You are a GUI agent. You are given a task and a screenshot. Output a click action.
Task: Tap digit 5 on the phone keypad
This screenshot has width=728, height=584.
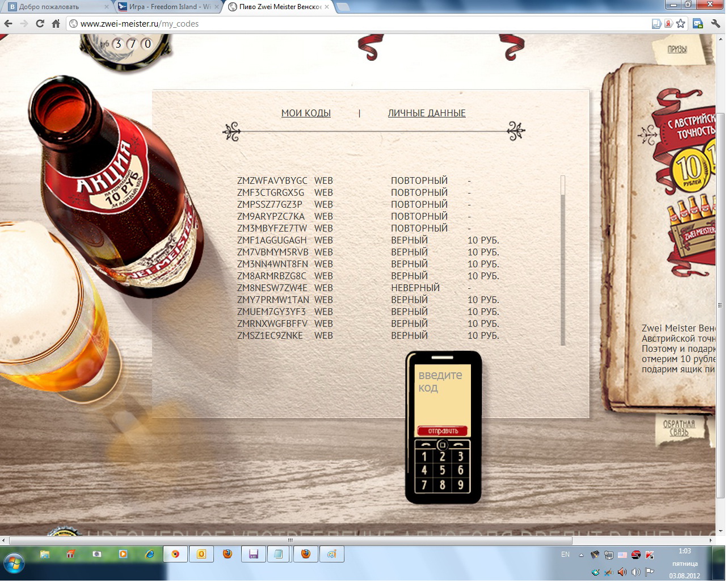coord(443,470)
